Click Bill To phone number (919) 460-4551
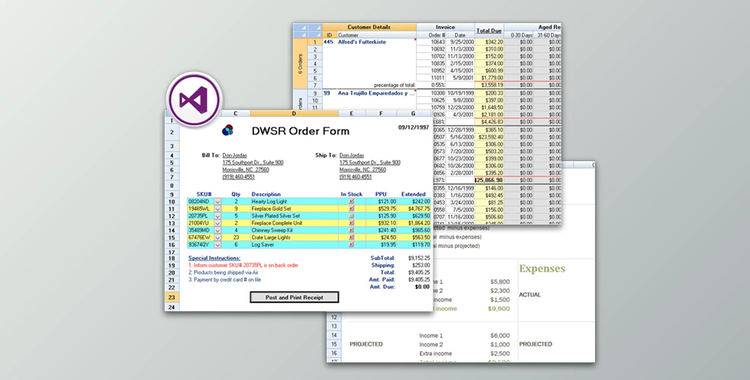750x380 pixels. (x=238, y=177)
